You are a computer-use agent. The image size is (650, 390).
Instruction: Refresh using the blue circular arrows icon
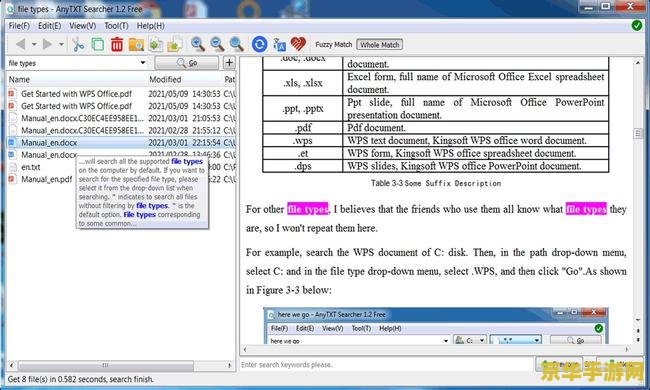(260, 44)
